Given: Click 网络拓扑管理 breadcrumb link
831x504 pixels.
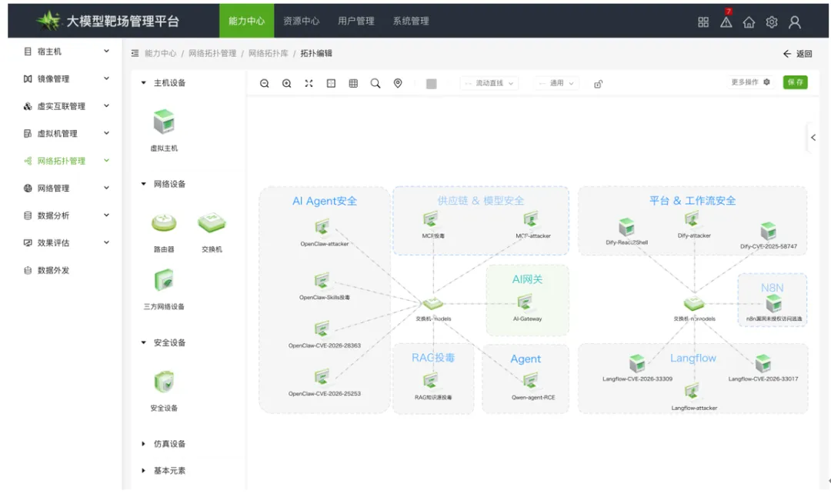Looking at the screenshot, I should pos(212,53).
